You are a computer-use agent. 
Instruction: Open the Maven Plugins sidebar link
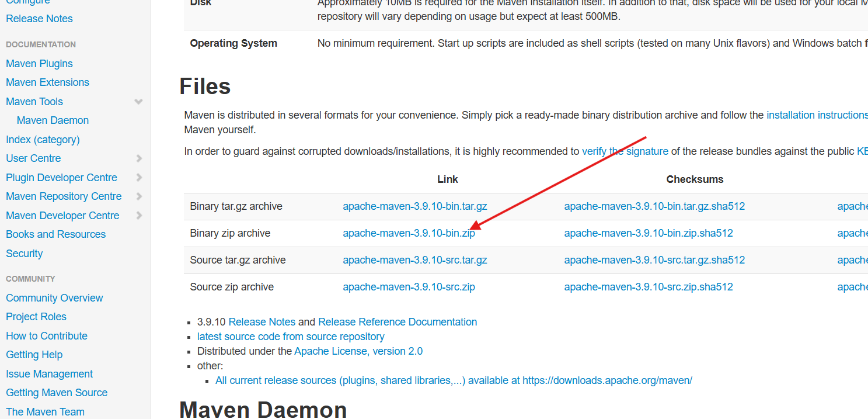[x=39, y=64]
